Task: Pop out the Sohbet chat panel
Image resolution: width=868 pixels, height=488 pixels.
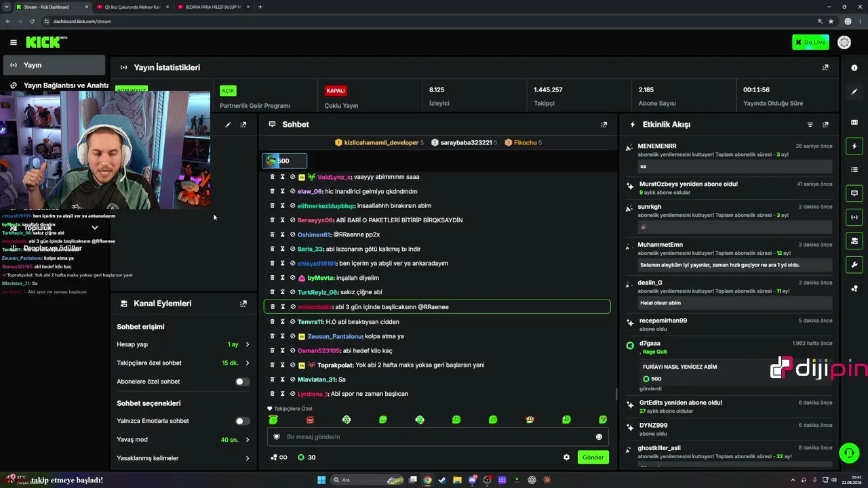Action: [x=604, y=125]
